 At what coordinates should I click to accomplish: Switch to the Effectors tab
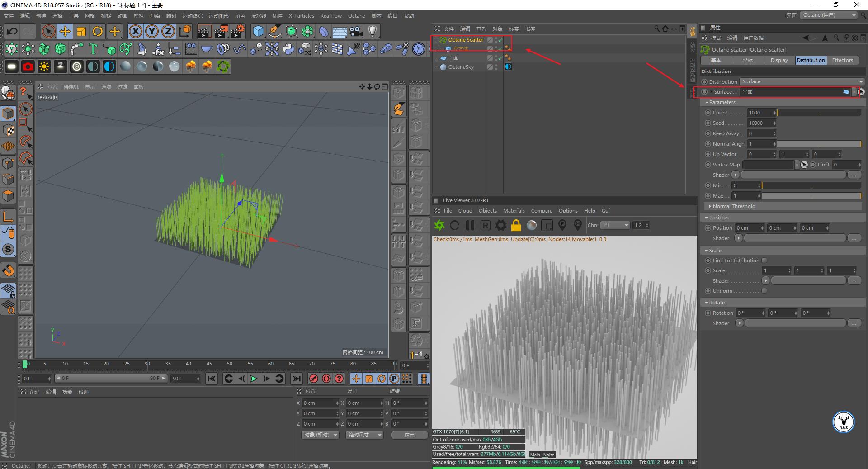coord(842,60)
